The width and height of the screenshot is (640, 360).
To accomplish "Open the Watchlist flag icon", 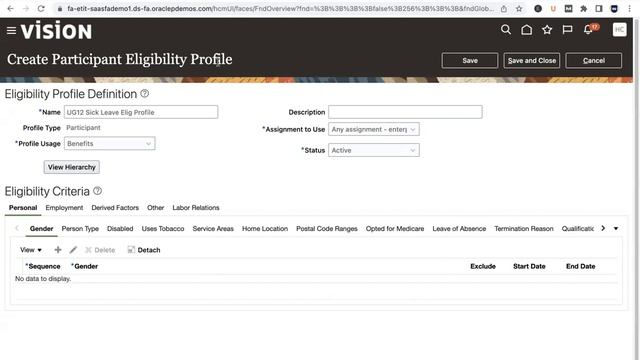I will coord(567,29).
